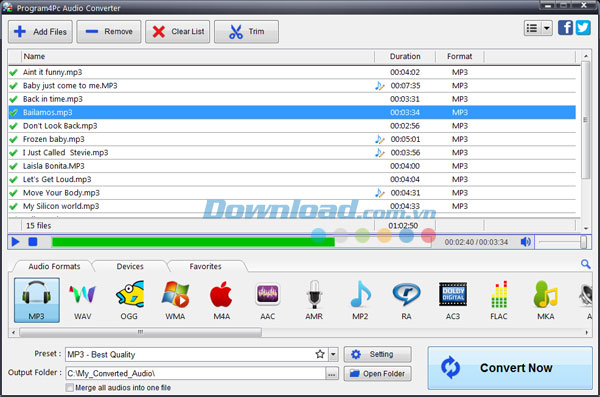
Task: Expand the Preset dropdown list
Action: [x=333, y=354]
